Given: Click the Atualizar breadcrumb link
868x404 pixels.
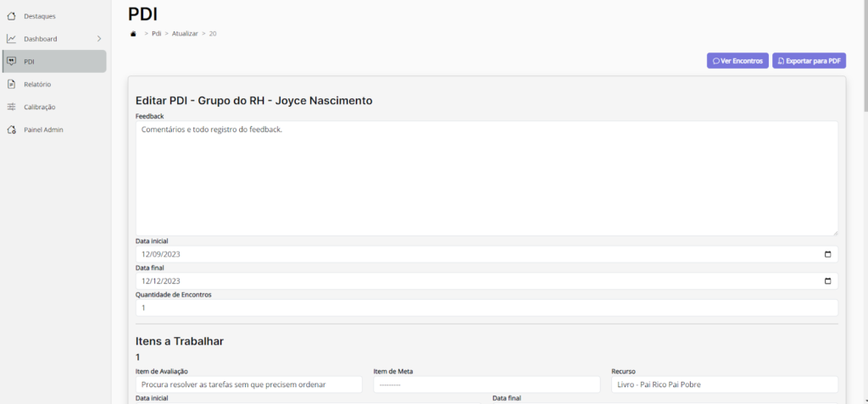Looking at the screenshot, I should pyautogui.click(x=185, y=34).
